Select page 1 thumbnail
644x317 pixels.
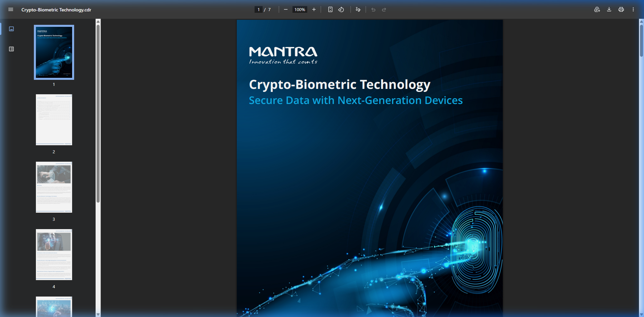pyautogui.click(x=54, y=52)
